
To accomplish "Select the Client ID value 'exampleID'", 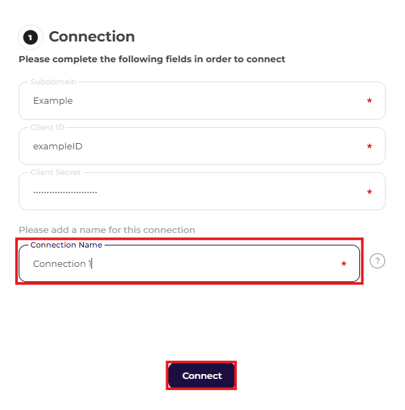I will [x=58, y=146].
